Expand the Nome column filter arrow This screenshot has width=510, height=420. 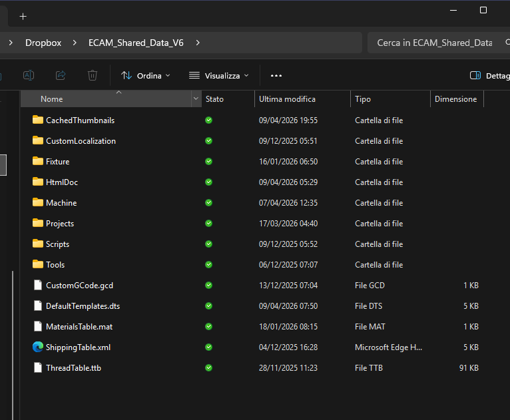coord(196,99)
